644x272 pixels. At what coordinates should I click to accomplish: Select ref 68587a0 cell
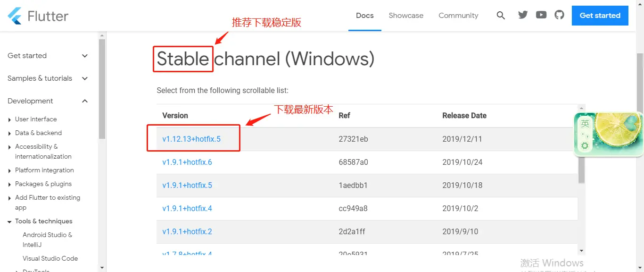353,162
